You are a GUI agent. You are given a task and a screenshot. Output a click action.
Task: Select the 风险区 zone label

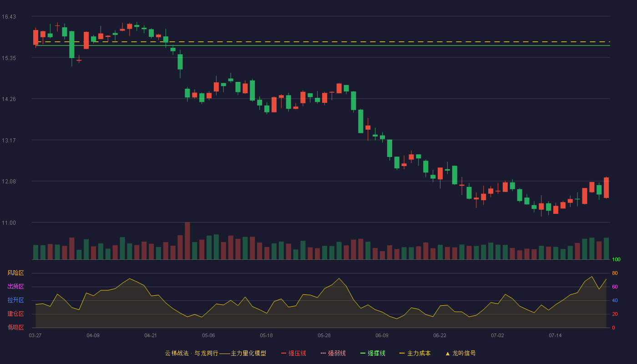[15, 273]
